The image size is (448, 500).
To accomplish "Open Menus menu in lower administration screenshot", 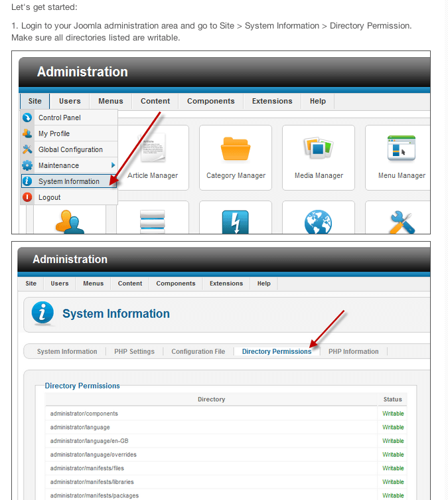I will point(94,284).
